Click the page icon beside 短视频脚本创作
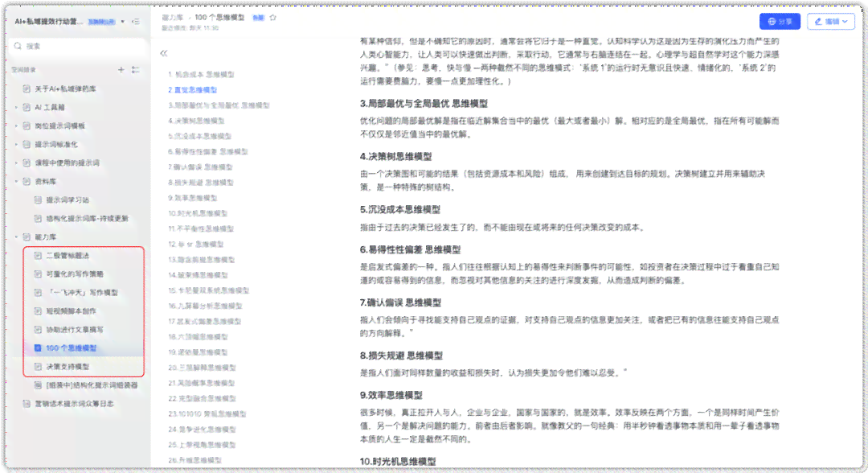868x473 pixels. [39, 311]
